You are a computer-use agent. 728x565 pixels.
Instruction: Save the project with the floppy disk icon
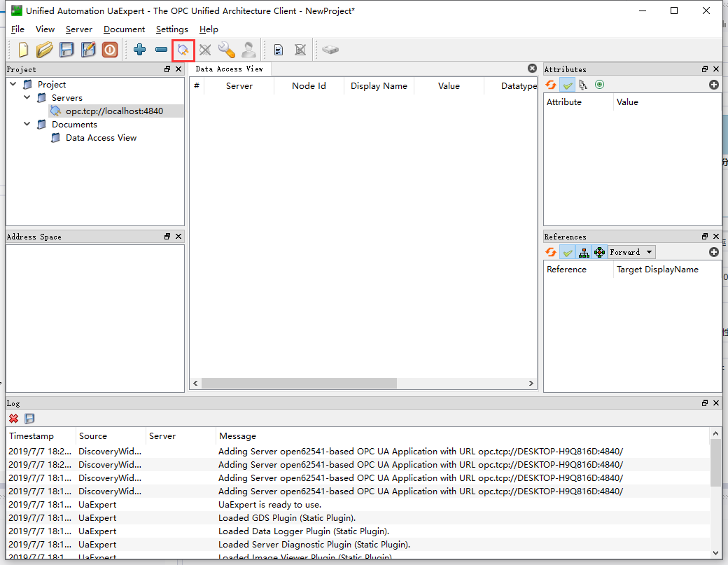tap(66, 50)
